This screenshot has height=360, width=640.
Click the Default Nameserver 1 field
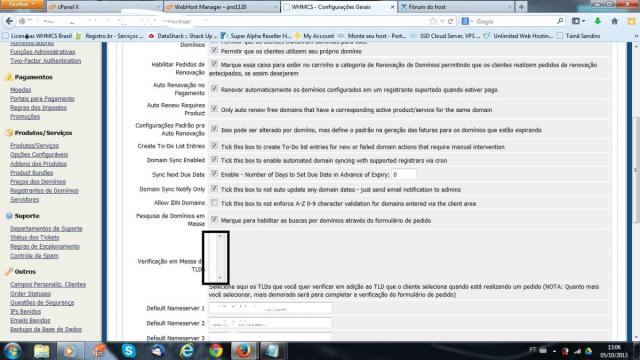tap(270, 308)
